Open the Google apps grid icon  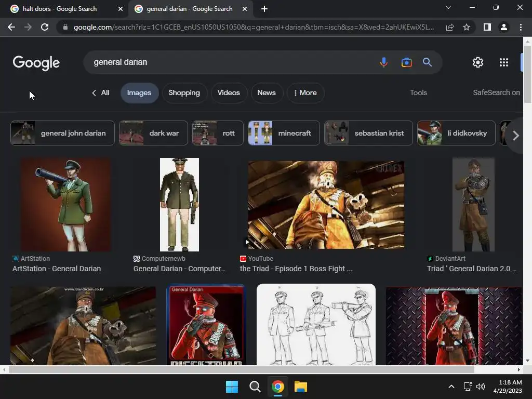(504, 62)
